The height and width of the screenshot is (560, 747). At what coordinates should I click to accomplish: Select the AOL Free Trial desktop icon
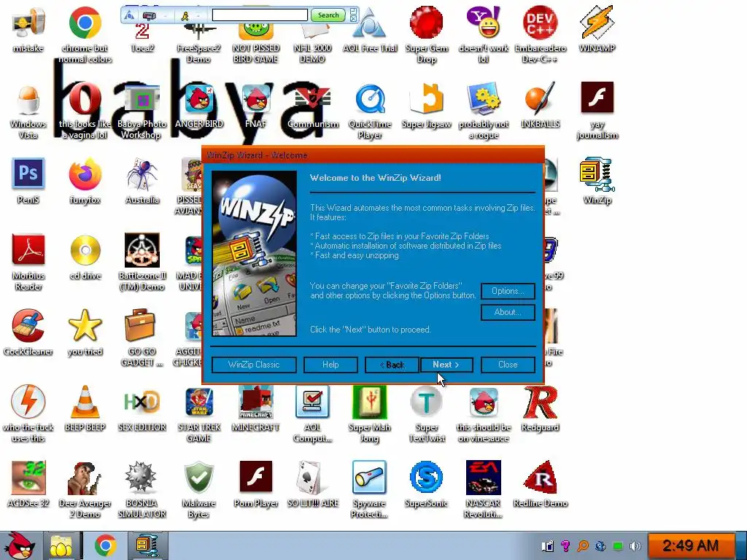click(370, 29)
